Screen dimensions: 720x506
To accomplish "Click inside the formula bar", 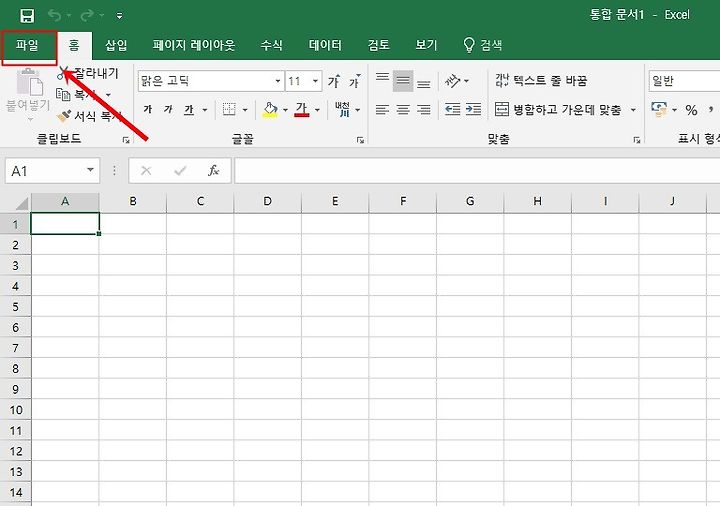I will click(477, 171).
